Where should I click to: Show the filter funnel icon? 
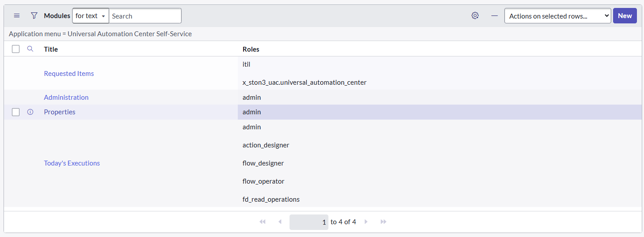tap(34, 16)
